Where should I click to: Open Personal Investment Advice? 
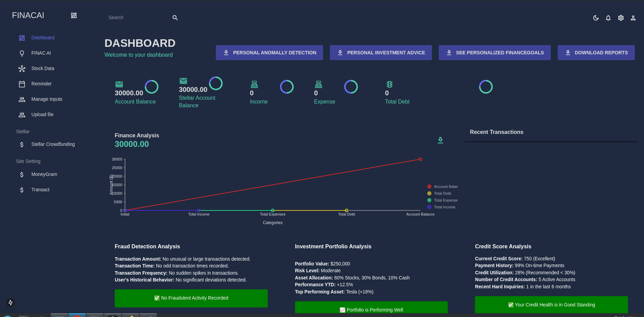(x=380, y=52)
